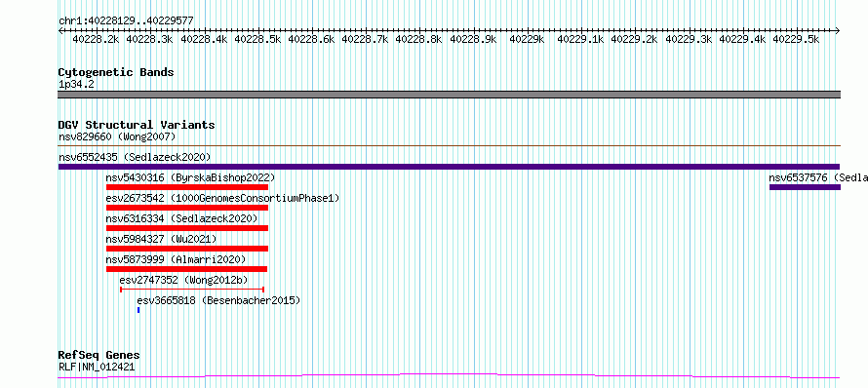The height and width of the screenshot is (388, 868).
Task: Select the gray 1p34.2 cytogenetic band bar
Action: click(x=449, y=95)
